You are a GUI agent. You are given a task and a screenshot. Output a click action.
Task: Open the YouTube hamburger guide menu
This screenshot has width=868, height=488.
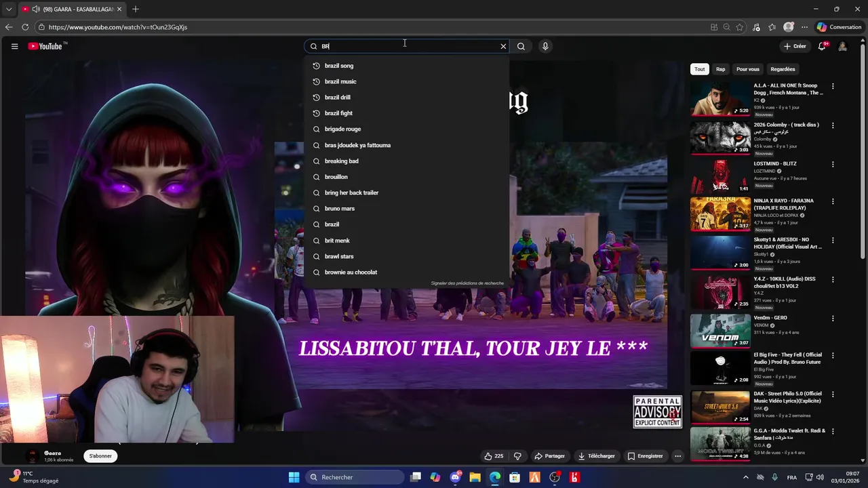pos(14,46)
